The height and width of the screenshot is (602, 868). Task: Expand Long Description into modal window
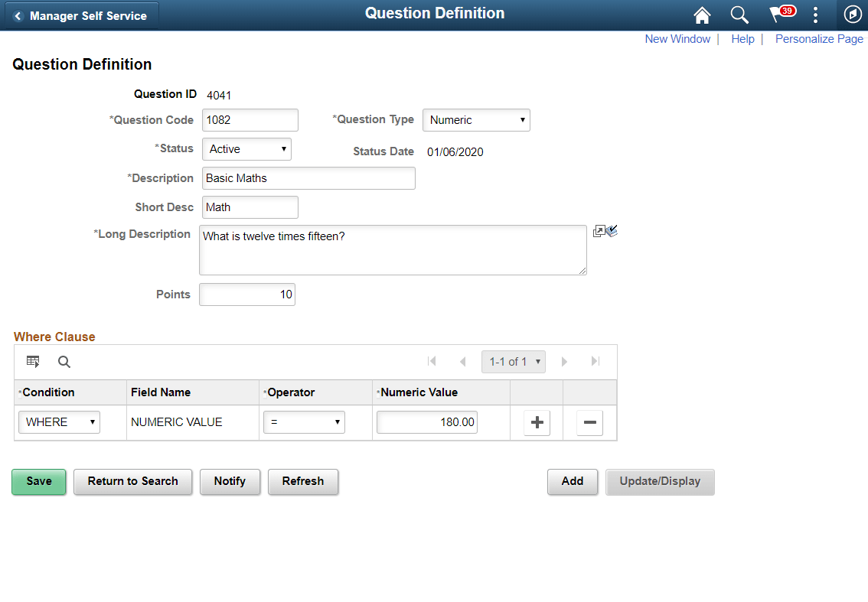600,230
